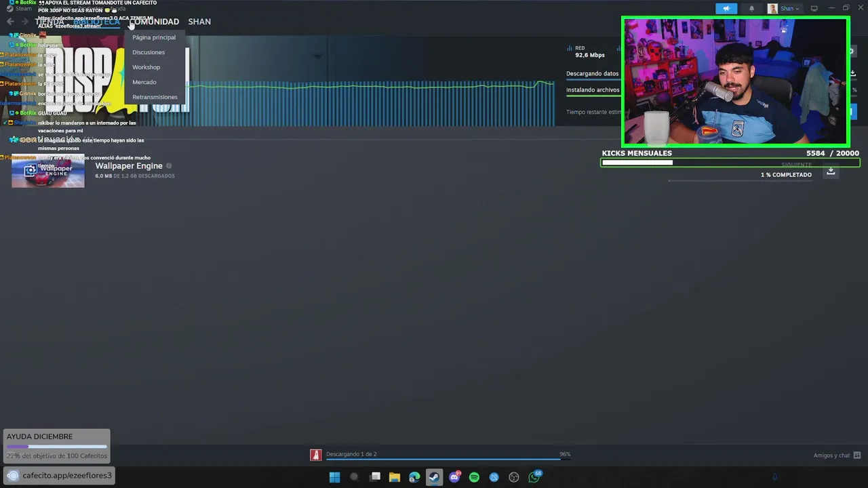Image resolution: width=868 pixels, height=488 pixels.
Task: Open the TIENDA tab
Action: pos(50,22)
